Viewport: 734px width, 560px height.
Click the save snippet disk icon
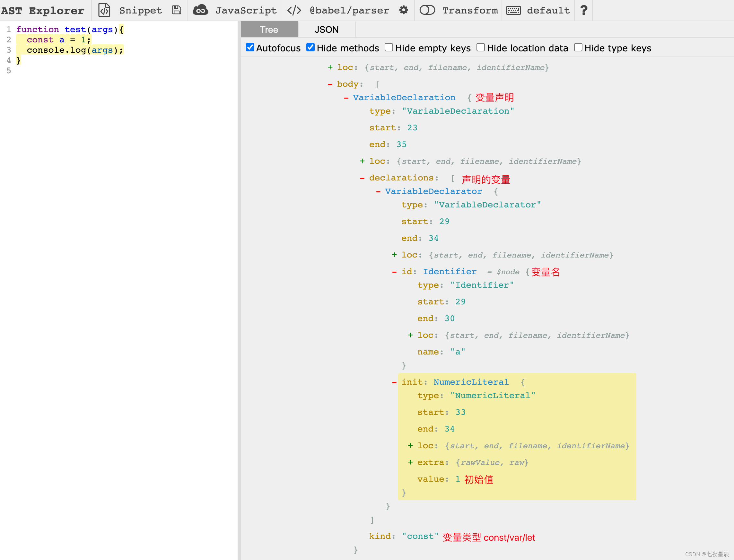coord(177,10)
